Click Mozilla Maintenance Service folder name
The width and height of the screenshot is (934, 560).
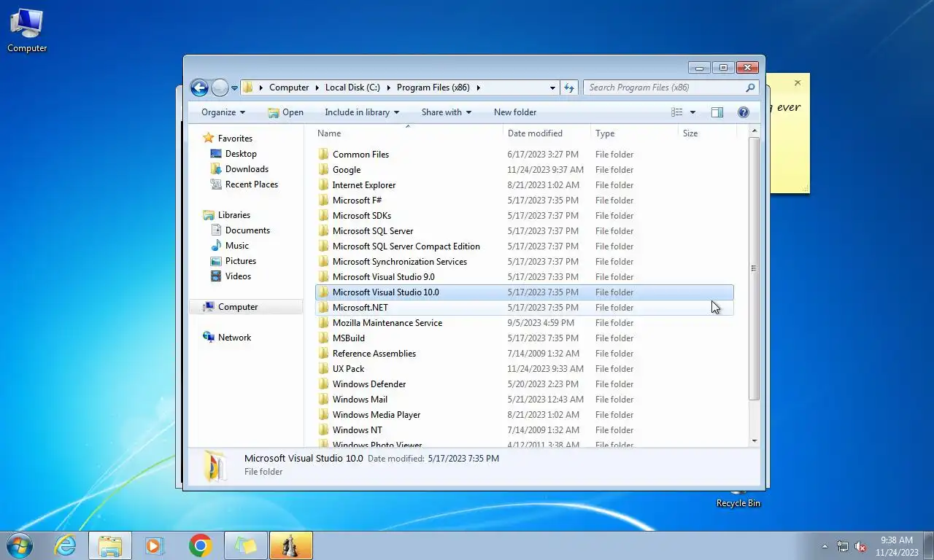click(387, 323)
